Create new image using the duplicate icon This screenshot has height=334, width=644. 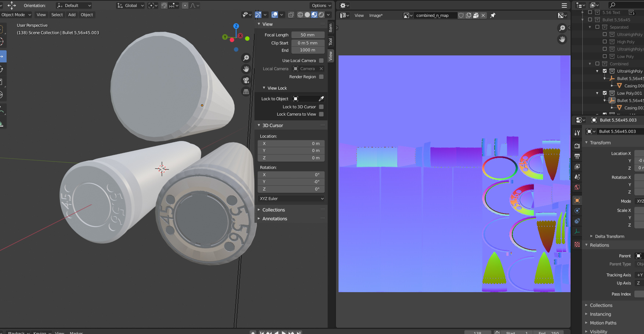tap(468, 15)
